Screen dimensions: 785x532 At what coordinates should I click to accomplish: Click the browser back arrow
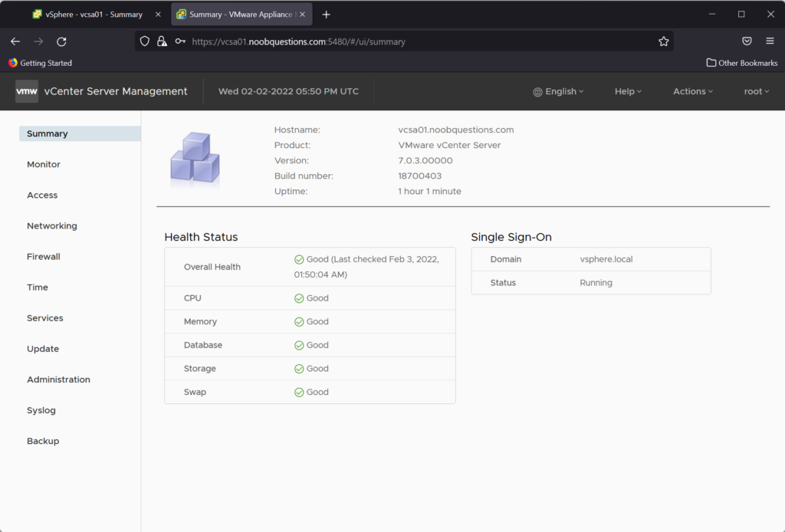coord(15,41)
